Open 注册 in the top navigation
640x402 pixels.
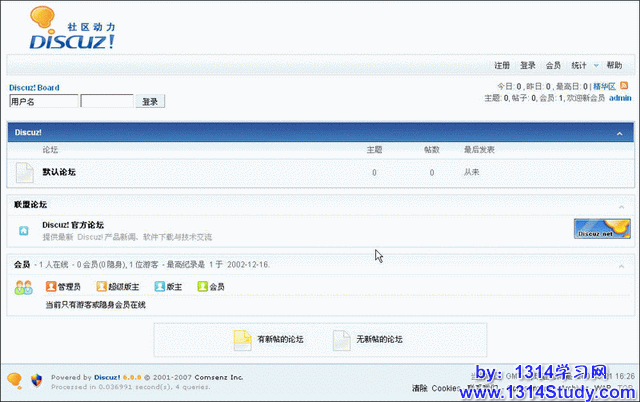click(x=502, y=65)
